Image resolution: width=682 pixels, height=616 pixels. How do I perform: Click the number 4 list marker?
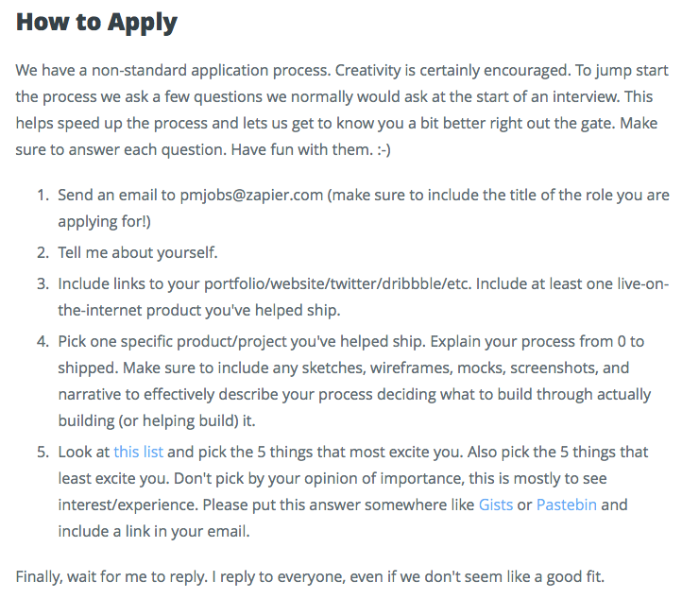click(x=43, y=341)
